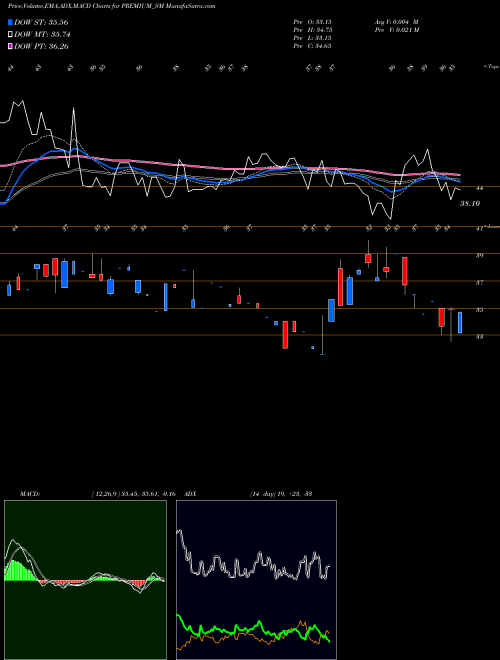The height and width of the screenshot is (660, 500).
Task: Select the 'Pre C: 34.65' value
Action: pyautogui.click(x=312, y=46)
